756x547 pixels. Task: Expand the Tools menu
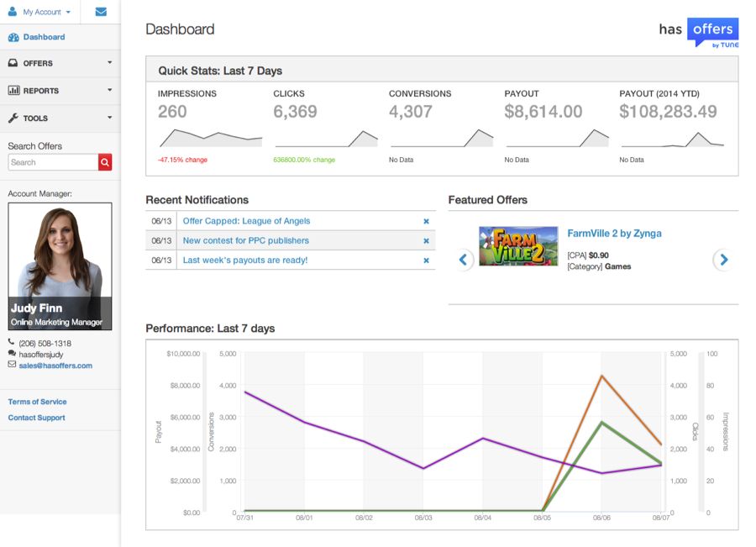(59, 118)
